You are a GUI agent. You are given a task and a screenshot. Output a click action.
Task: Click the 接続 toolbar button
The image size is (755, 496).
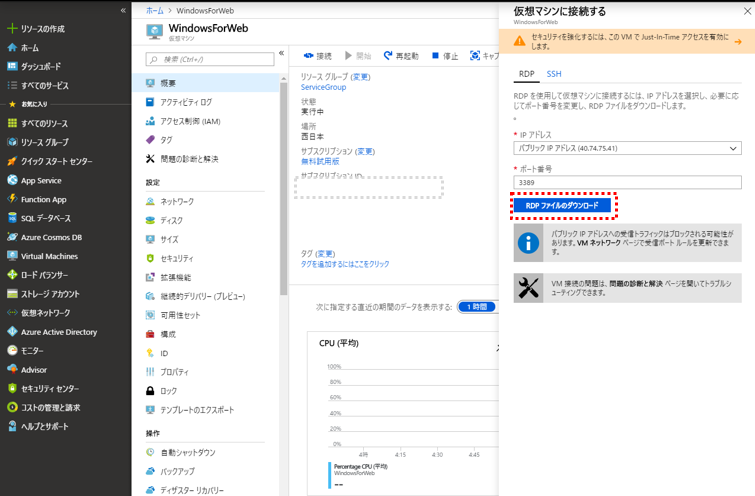click(x=317, y=56)
